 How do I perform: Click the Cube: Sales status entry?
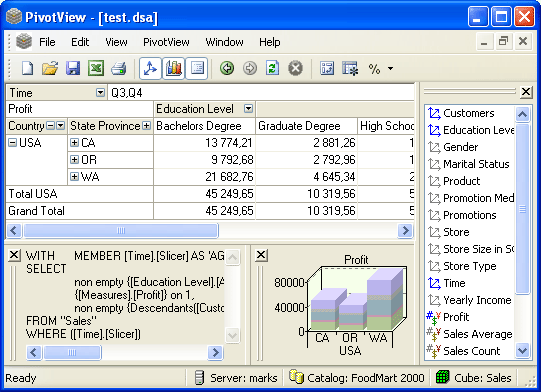[x=473, y=378]
